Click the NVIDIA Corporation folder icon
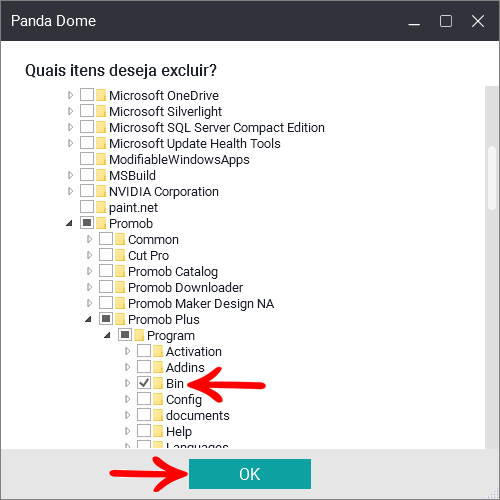 [x=101, y=191]
